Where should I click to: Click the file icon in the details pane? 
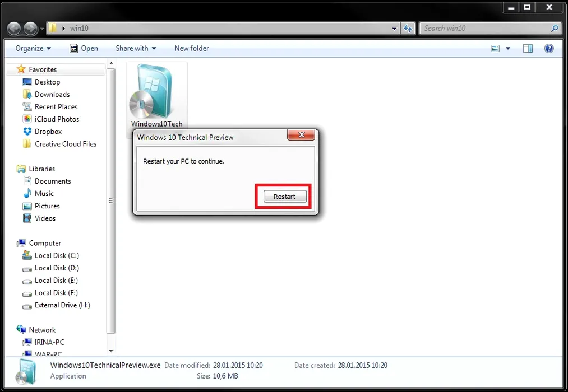[26, 371]
